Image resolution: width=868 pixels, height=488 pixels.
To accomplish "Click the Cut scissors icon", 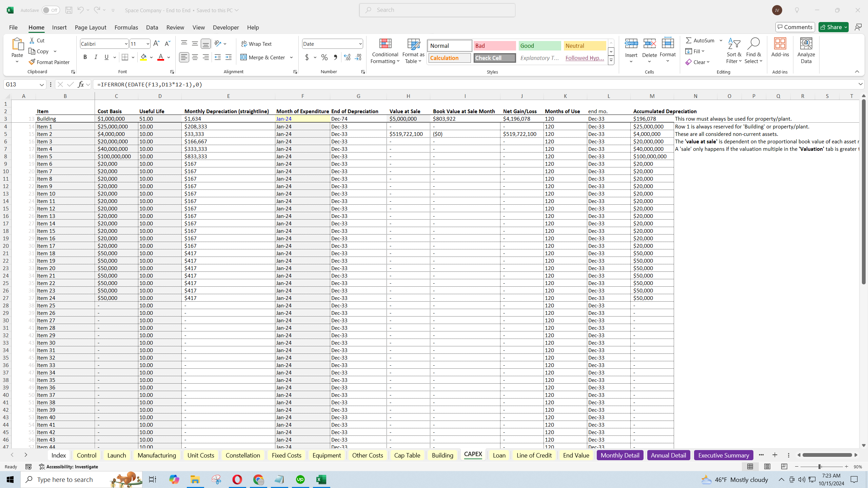I will (32, 40).
